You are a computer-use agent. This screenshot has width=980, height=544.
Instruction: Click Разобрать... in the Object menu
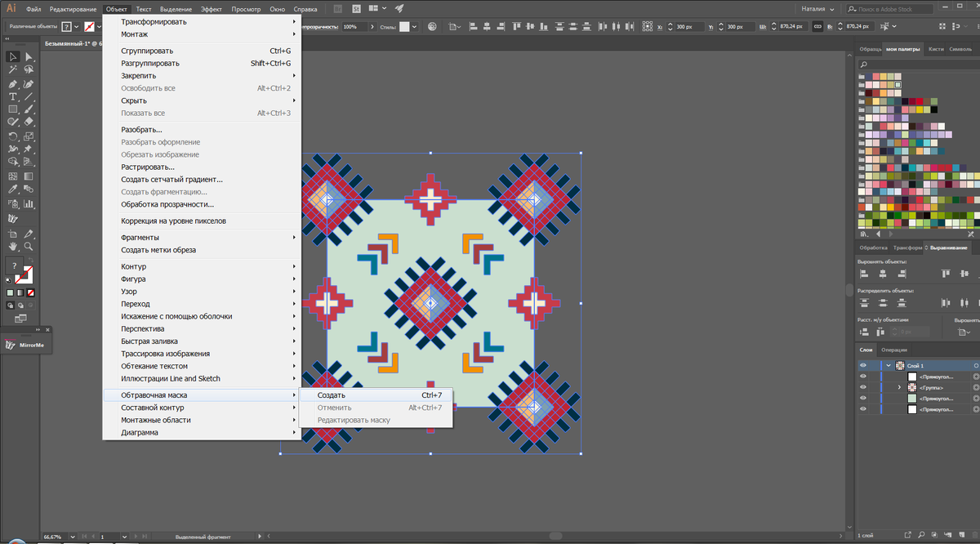(141, 129)
